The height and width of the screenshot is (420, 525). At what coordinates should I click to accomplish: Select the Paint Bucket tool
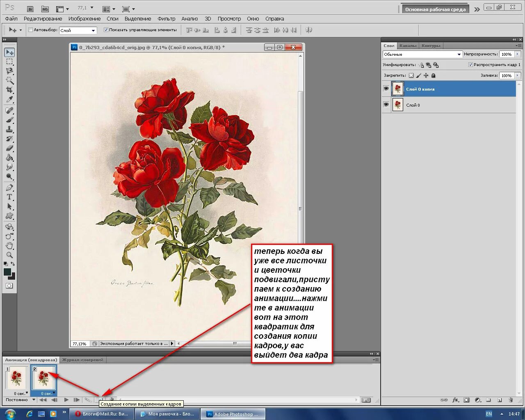pyautogui.click(x=9, y=157)
